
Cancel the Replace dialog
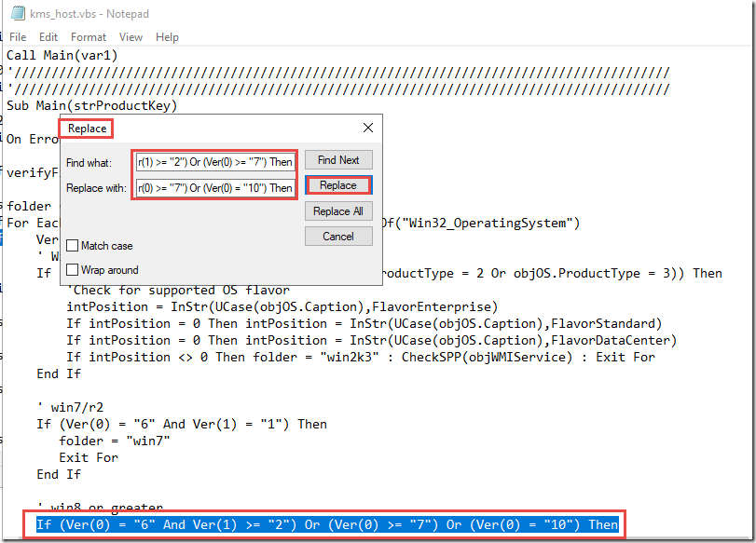[337, 237]
